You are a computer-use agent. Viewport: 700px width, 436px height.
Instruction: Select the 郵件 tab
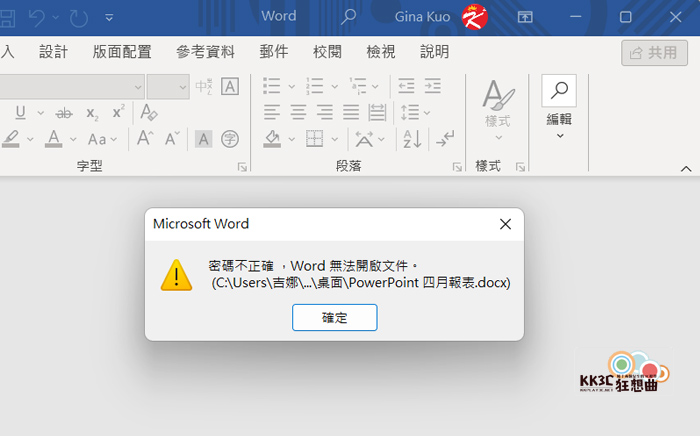(x=274, y=52)
